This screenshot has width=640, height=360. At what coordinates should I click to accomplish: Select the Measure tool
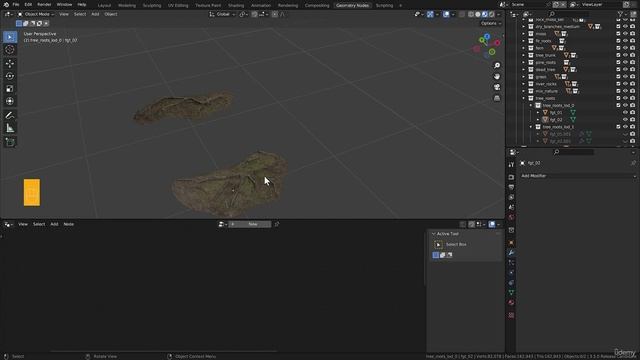click(x=10, y=128)
